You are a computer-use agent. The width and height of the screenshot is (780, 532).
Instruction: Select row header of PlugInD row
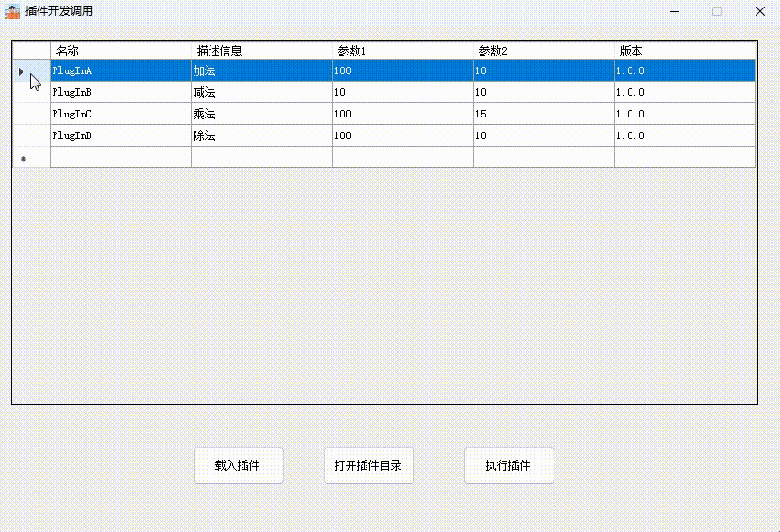point(31,136)
